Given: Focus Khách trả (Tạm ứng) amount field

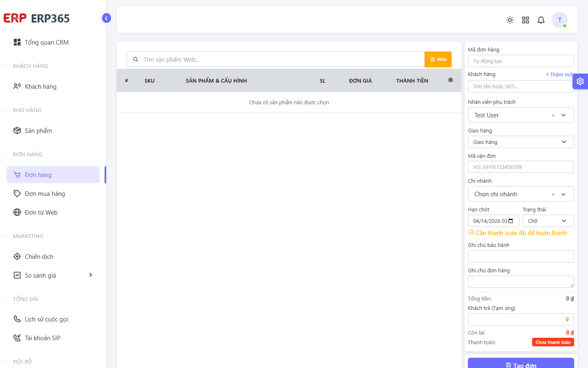Looking at the screenshot, I should [521, 319].
